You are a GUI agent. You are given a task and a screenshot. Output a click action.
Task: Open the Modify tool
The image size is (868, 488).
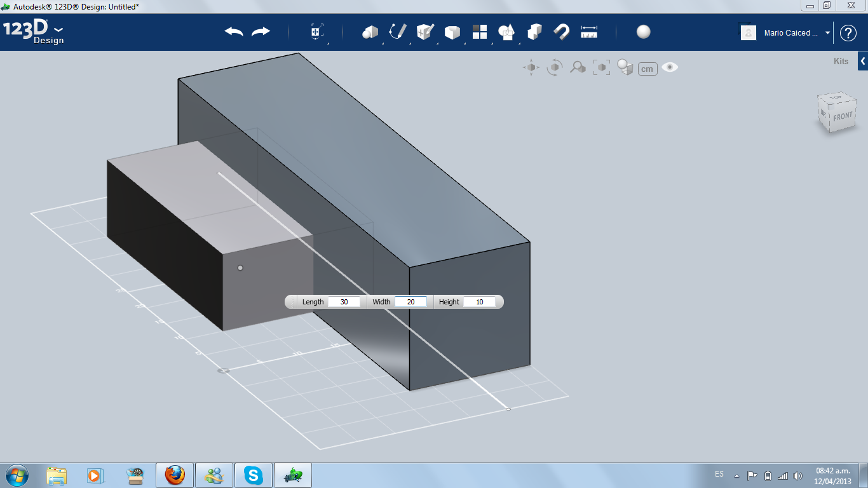[x=452, y=32]
